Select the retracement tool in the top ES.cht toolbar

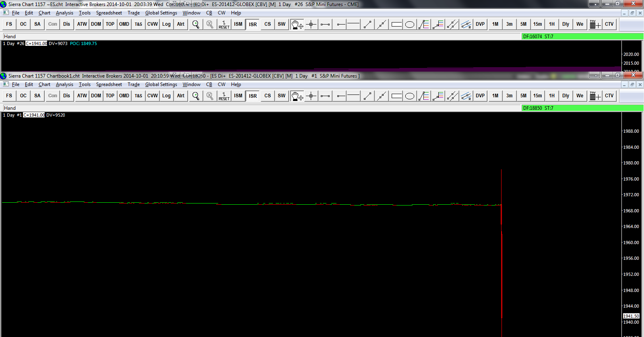(x=438, y=24)
